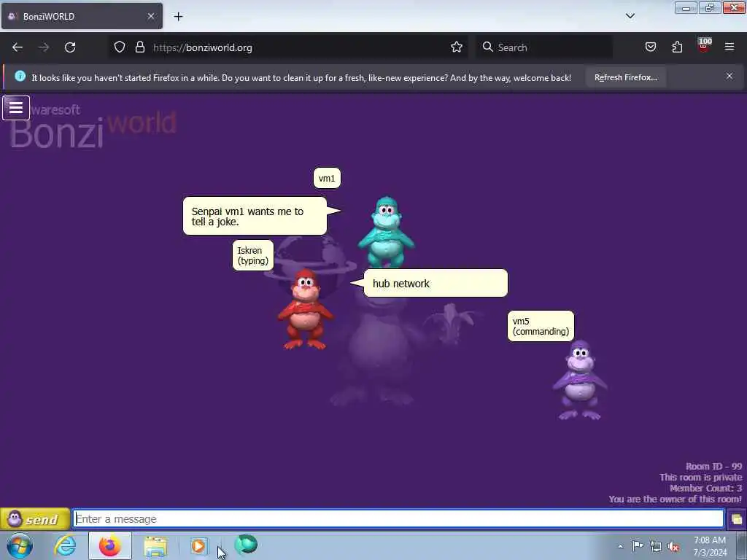Open a new browser tab

click(178, 17)
